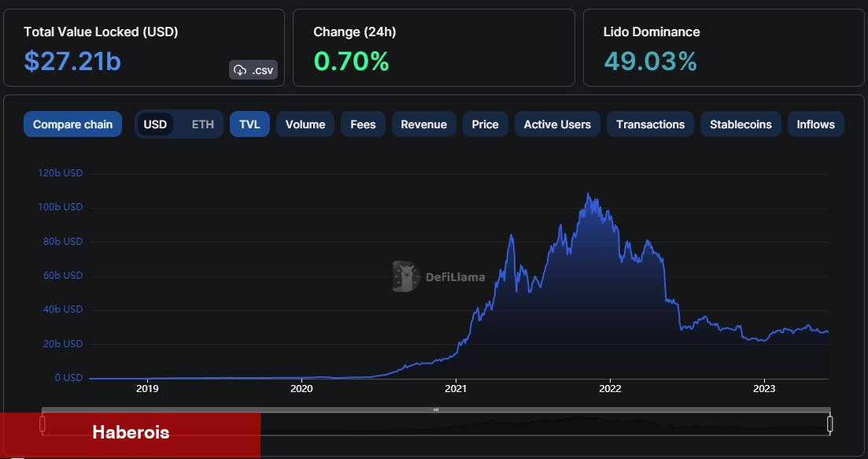Click the top grip of the range selector
This screenshot has width=868, height=459.
coord(436,410)
